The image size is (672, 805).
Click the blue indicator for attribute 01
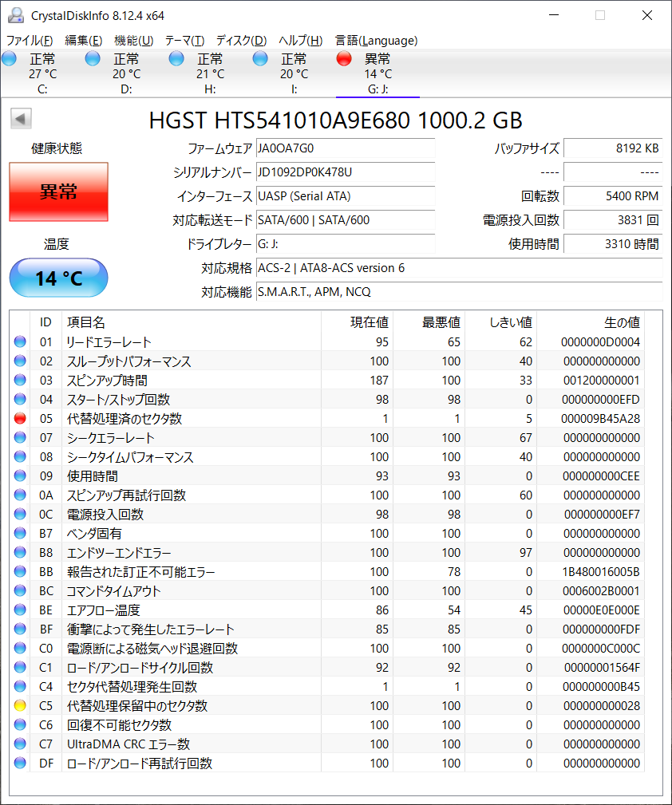[x=20, y=341]
